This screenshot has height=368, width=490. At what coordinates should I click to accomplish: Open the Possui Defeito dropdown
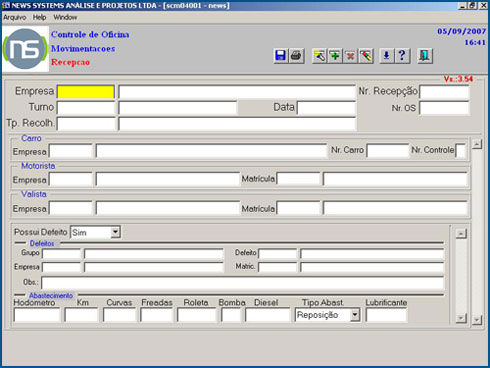point(115,232)
